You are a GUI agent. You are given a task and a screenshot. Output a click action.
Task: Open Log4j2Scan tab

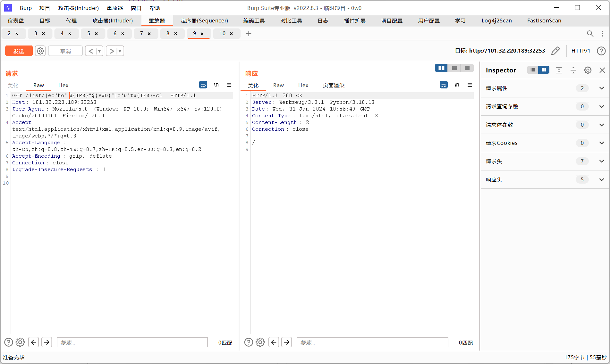pyautogui.click(x=496, y=21)
